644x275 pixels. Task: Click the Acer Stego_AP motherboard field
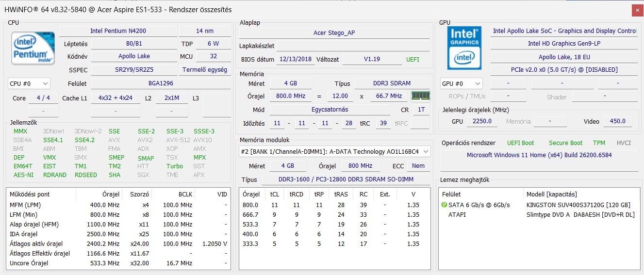click(334, 33)
